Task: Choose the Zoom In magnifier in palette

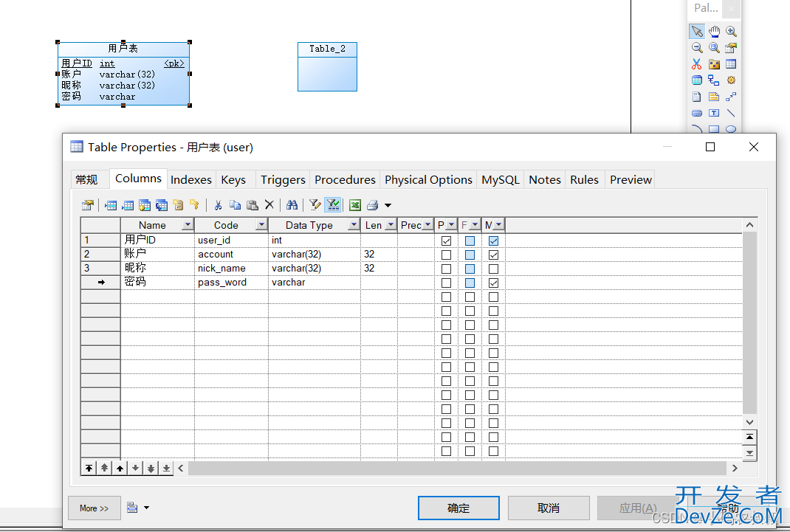Action: (x=731, y=31)
